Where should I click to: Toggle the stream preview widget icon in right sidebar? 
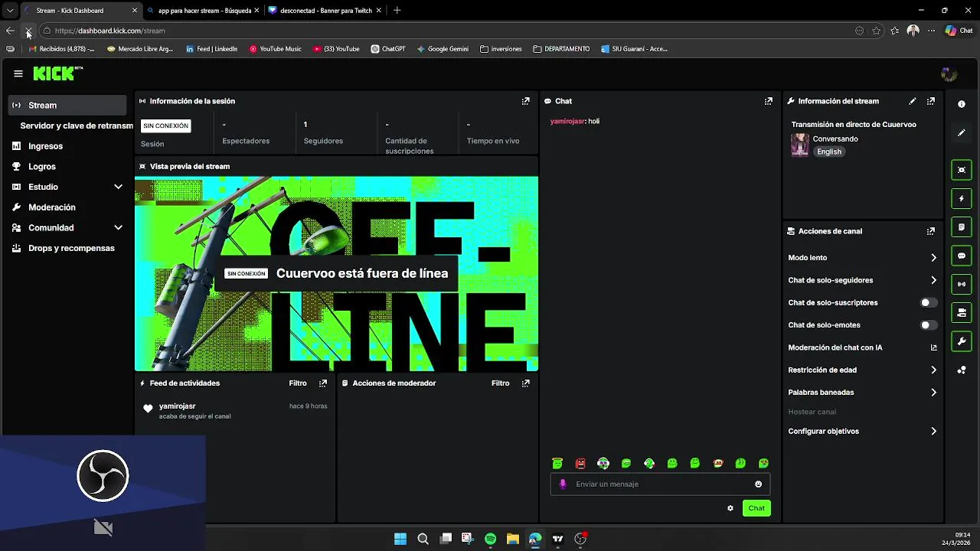pyautogui.click(x=962, y=170)
